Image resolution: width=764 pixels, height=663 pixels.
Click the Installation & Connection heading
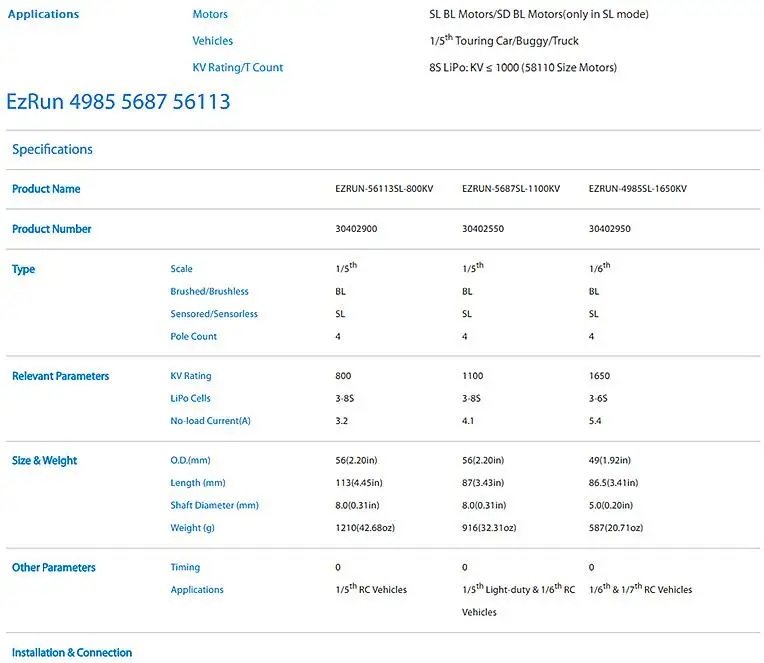point(72,653)
